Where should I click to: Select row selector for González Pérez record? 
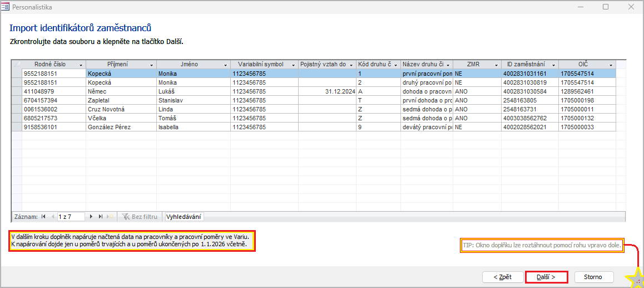point(17,127)
